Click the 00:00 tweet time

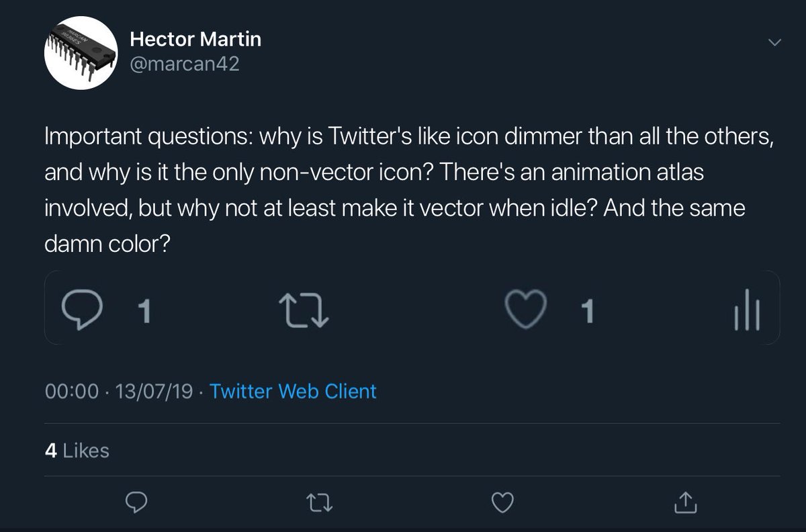[x=71, y=391]
